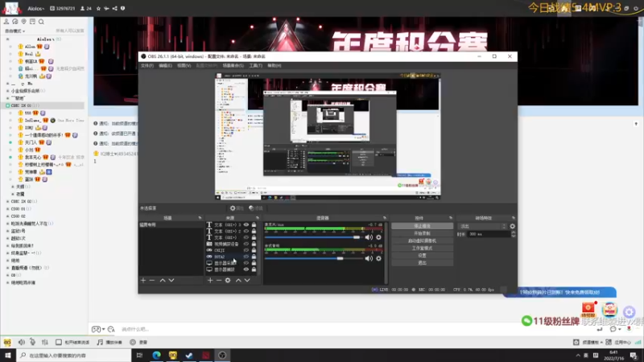Move selected source down in sources list
The width and height of the screenshot is (644, 362).
(x=247, y=280)
